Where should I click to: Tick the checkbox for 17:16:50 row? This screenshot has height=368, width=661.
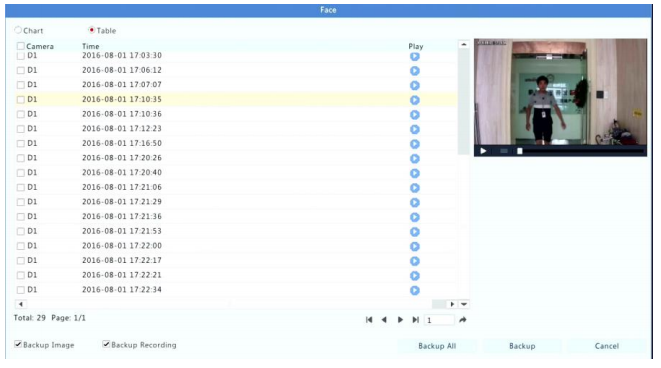click(x=20, y=143)
